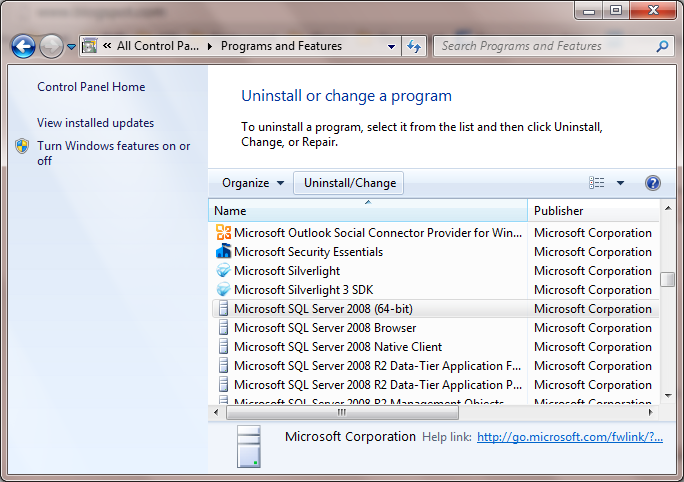The width and height of the screenshot is (684, 482).
Task: Go back with the blue Back arrow
Action: pos(23,46)
